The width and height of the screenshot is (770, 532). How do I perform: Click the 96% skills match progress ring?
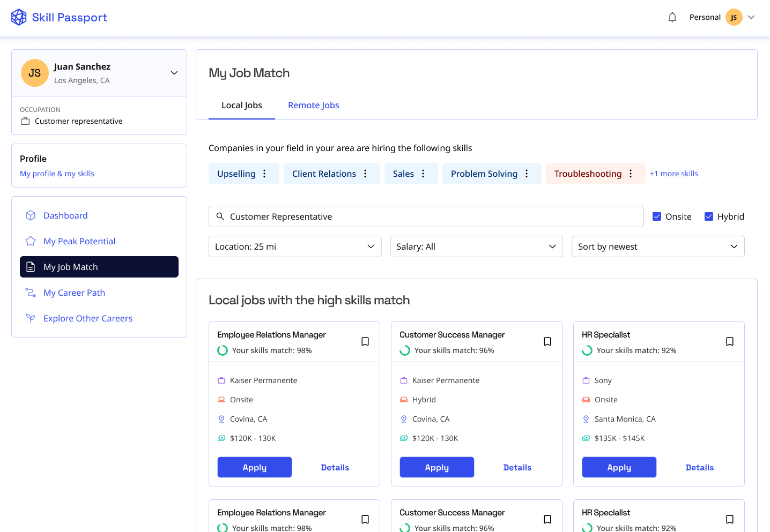405,350
